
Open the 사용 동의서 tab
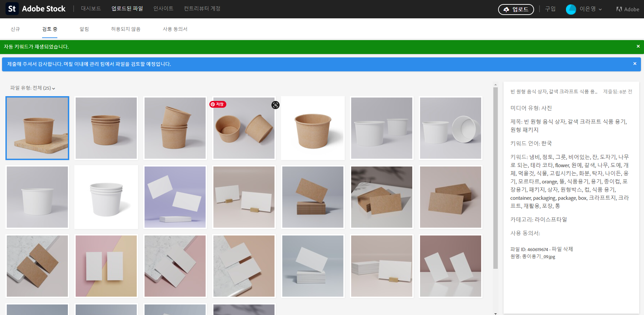tap(175, 29)
